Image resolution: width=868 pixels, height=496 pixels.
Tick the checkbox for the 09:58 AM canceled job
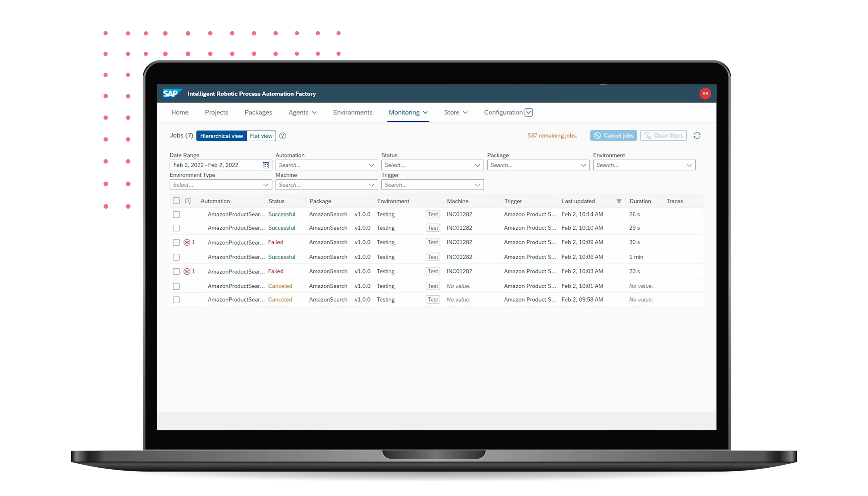tap(176, 300)
